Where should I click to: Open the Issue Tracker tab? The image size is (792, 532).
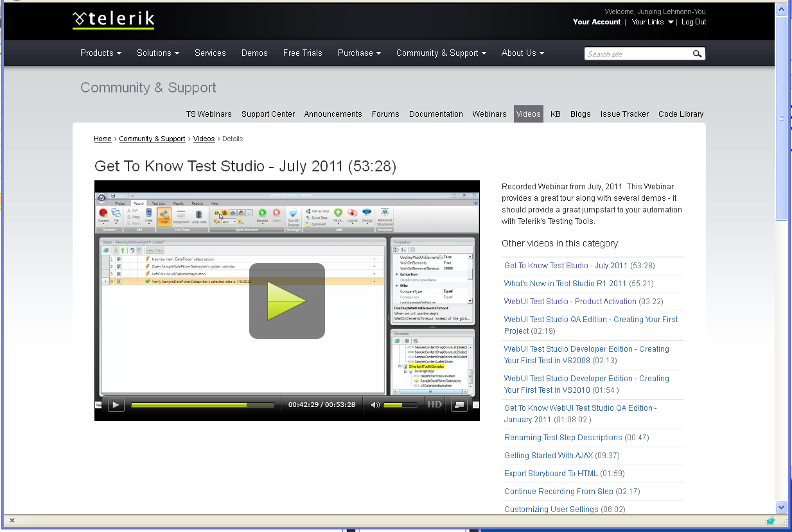point(624,114)
